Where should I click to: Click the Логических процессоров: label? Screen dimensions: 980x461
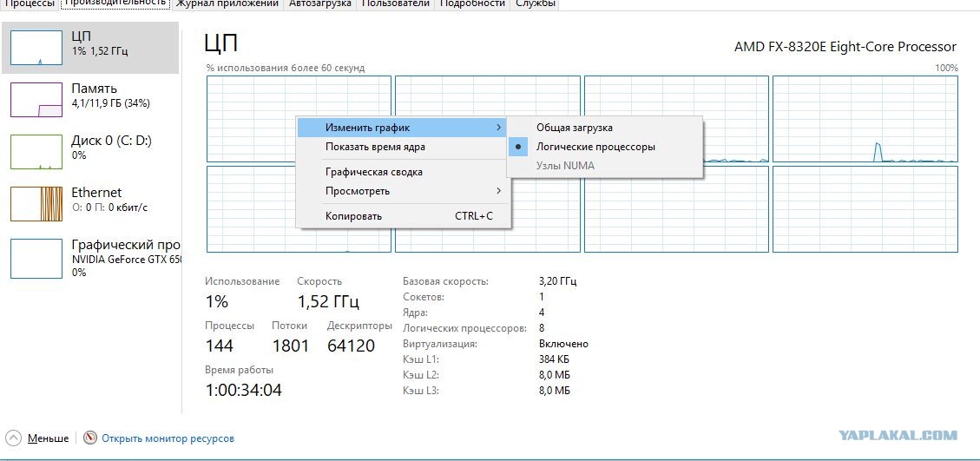[x=465, y=328]
